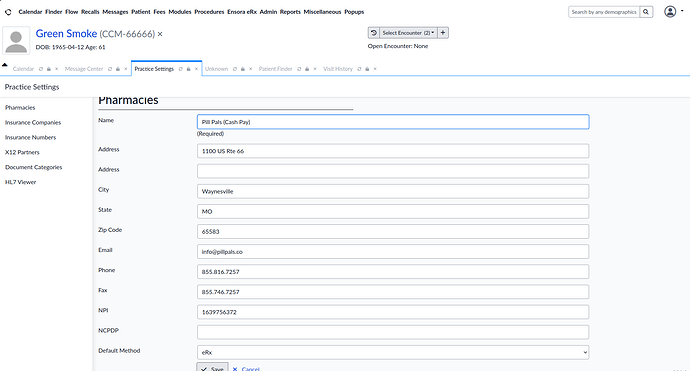Viewport: 690px width, 371px height.
Task: Lock the Message Center tab
Action: click(118, 69)
